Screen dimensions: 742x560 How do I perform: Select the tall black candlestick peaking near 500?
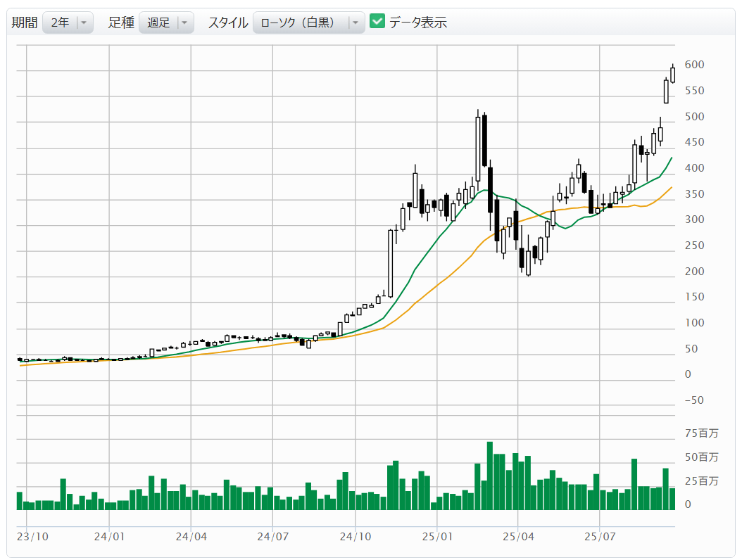(x=484, y=141)
